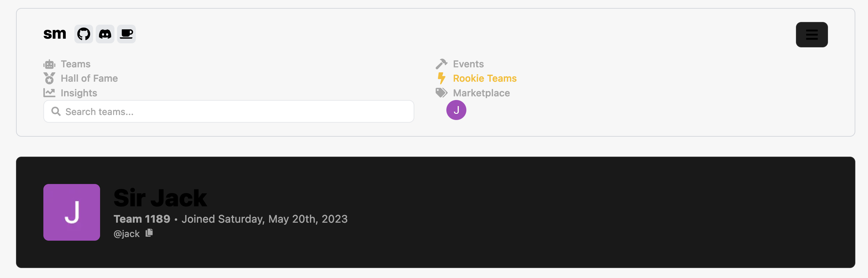The width and height of the screenshot is (868, 278).
Task: Click the robot icon beside Teams
Action: click(x=49, y=64)
